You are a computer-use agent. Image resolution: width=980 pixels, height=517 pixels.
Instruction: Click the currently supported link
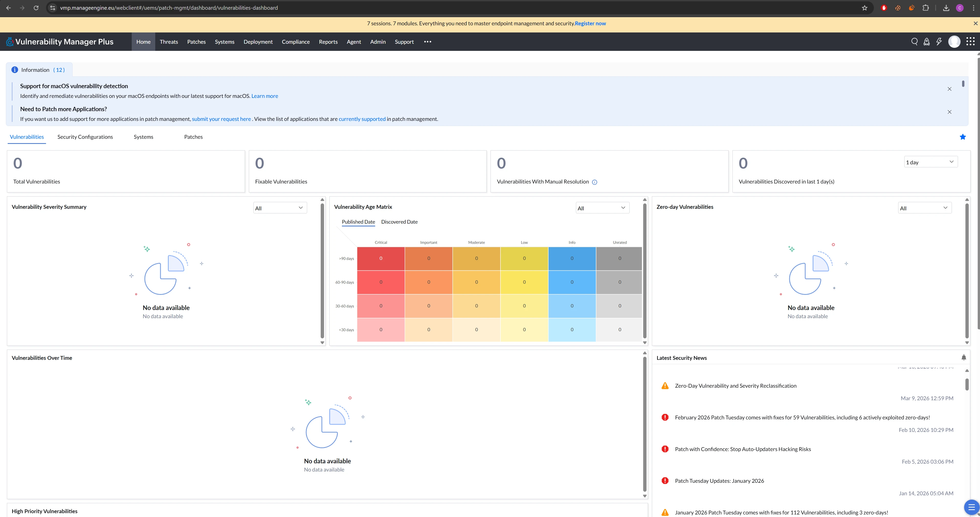click(x=362, y=119)
